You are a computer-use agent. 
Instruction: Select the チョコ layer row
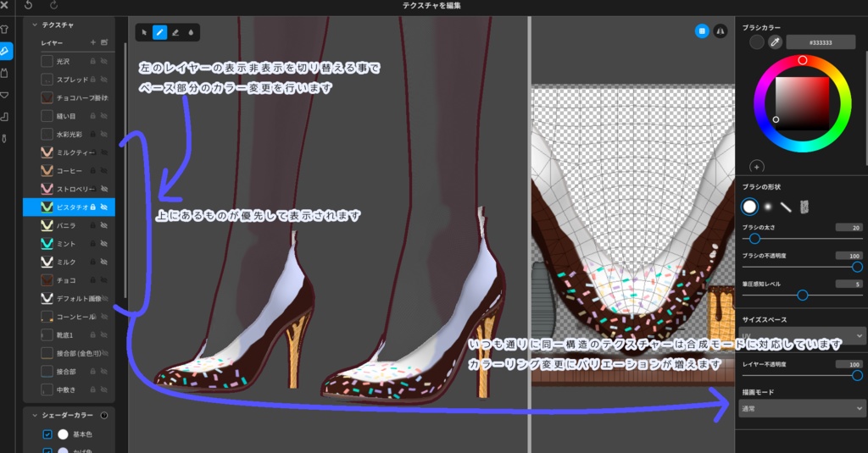pyautogui.click(x=70, y=280)
